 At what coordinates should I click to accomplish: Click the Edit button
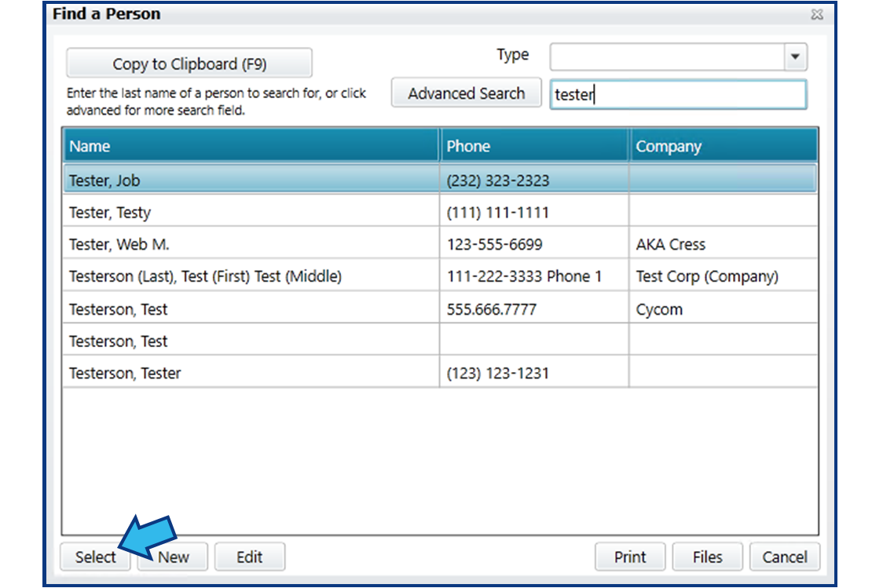(x=250, y=557)
